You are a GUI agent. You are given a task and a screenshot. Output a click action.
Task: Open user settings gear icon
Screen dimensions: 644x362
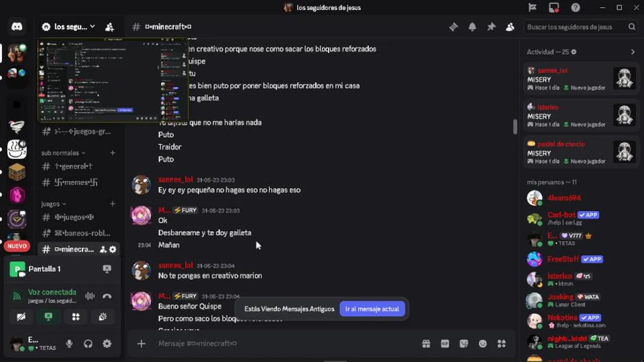coord(107,344)
